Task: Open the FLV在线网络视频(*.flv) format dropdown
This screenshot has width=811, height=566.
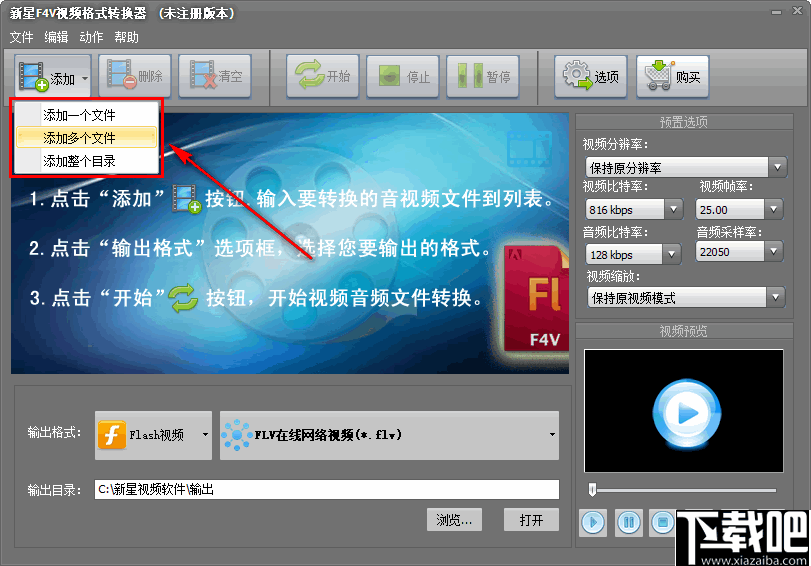Action: (x=389, y=435)
